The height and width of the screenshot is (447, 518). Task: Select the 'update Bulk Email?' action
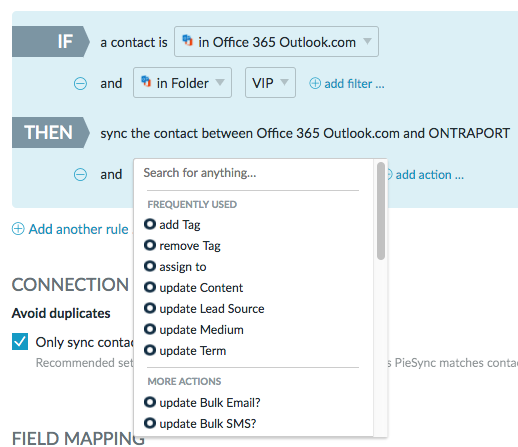pyautogui.click(x=202, y=403)
